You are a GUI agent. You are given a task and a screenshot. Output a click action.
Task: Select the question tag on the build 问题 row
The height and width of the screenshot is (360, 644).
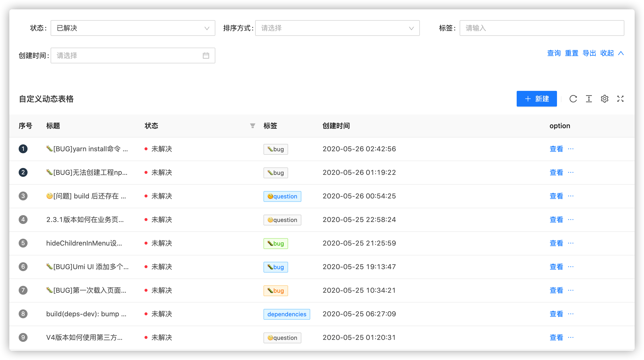(x=282, y=196)
